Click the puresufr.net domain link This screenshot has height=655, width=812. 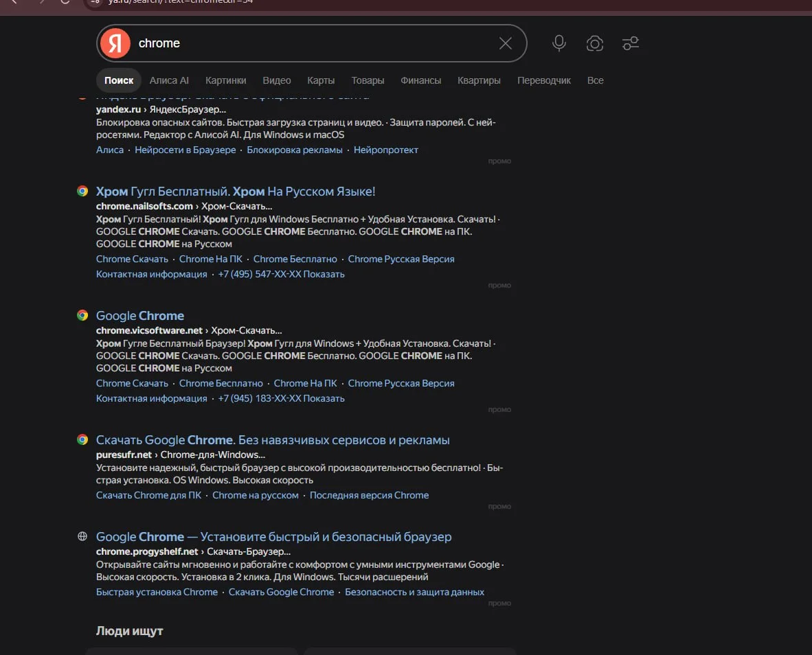tap(124, 455)
